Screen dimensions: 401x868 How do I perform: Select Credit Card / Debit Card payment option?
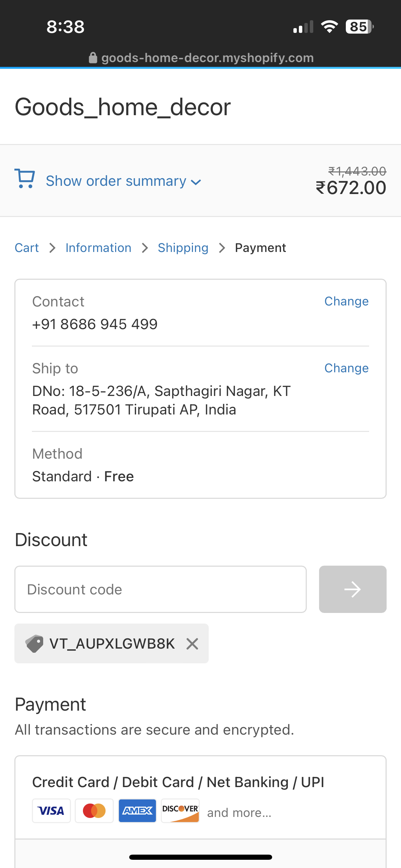pyautogui.click(x=178, y=782)
